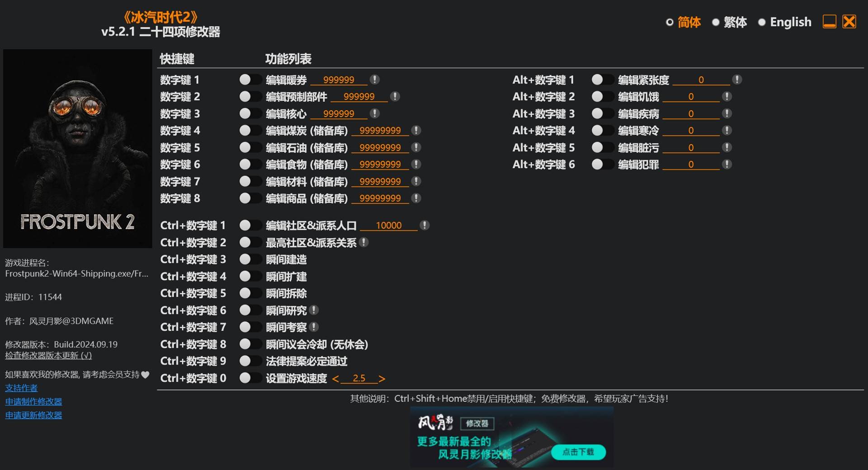Toggle 编辑脏污 switch
Screen dimensions: 868x470
603,147
